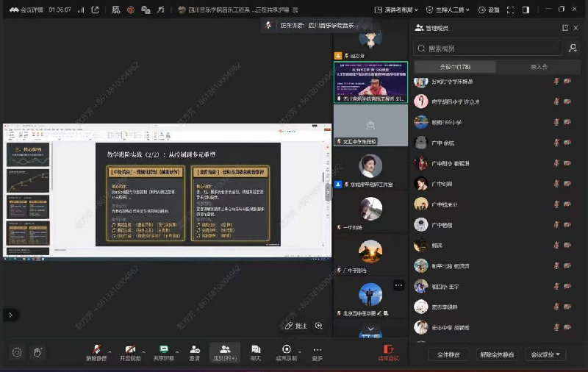The image size is (588, 372).
Task: Click the 解除静音 microphone icon
Action: 96,348
